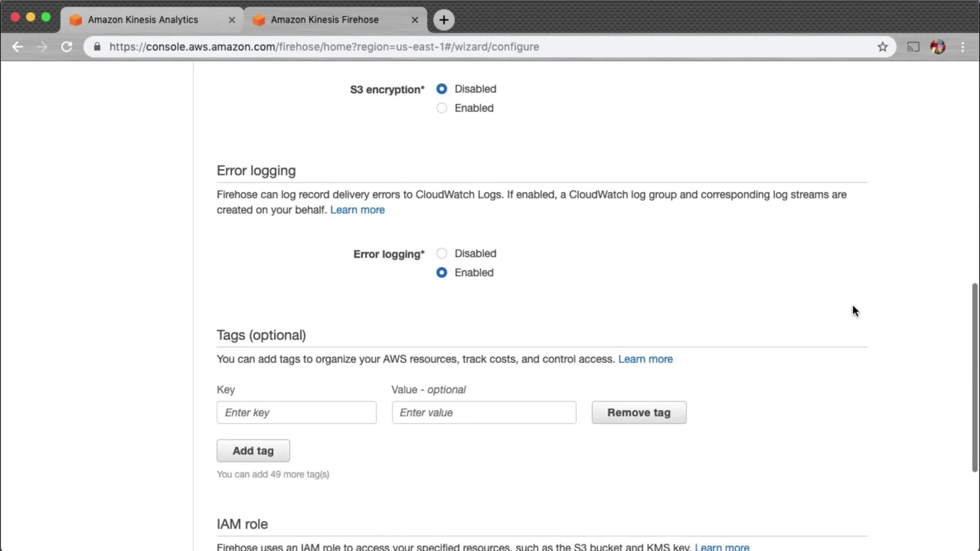
Task: Set Error logging to Disabled
Action: pyautogui.click(x=442, y=254)
